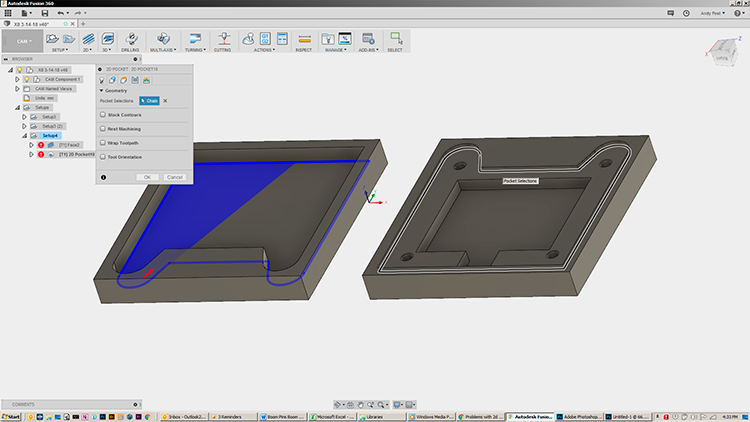750x422 pixels.
Task: Click the Simulate icon in Actions
Action: point(248,39)
